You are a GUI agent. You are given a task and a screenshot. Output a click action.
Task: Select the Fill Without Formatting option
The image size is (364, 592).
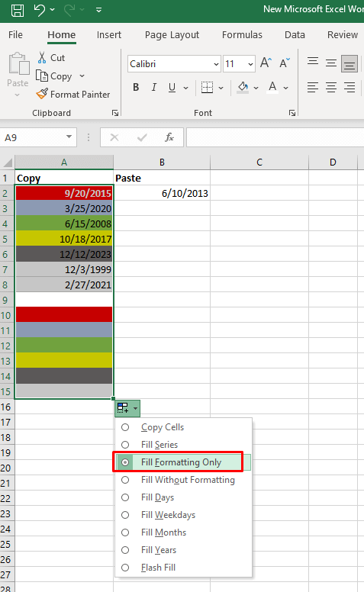click(x=183, y=480)
